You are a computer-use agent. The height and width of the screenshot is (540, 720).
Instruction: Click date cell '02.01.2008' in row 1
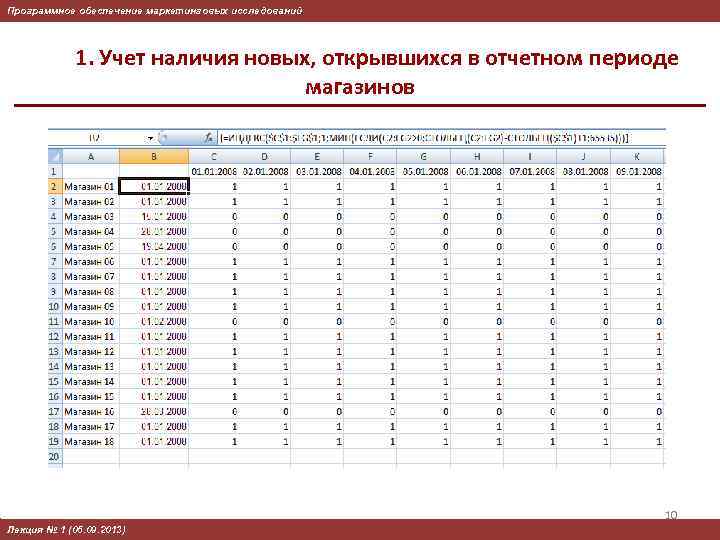point(264,172)
